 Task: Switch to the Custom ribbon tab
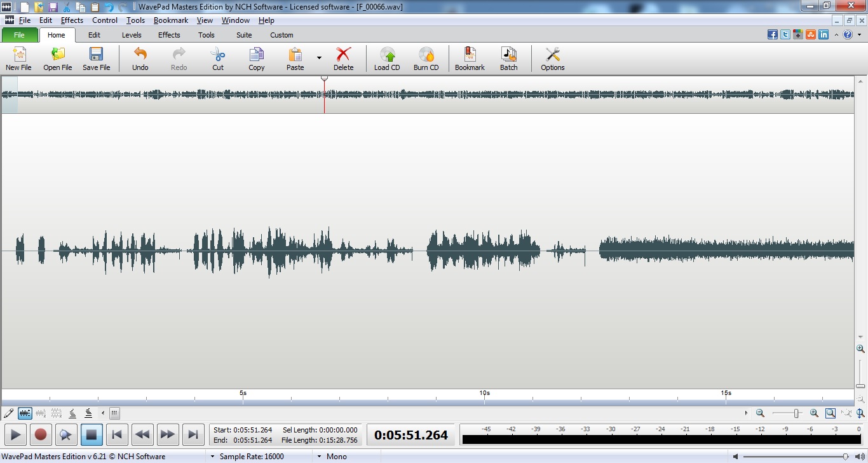pyautogui.click(x=281, y=35)
